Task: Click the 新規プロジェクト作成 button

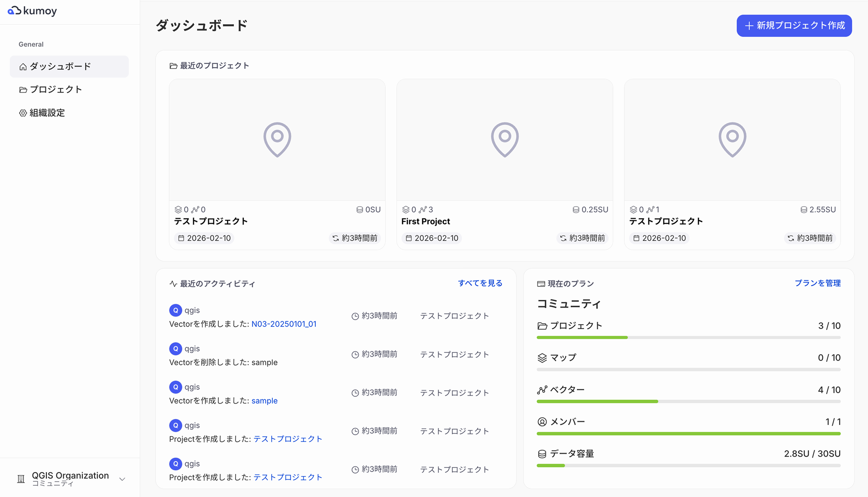Action: (x=793, y=26)
